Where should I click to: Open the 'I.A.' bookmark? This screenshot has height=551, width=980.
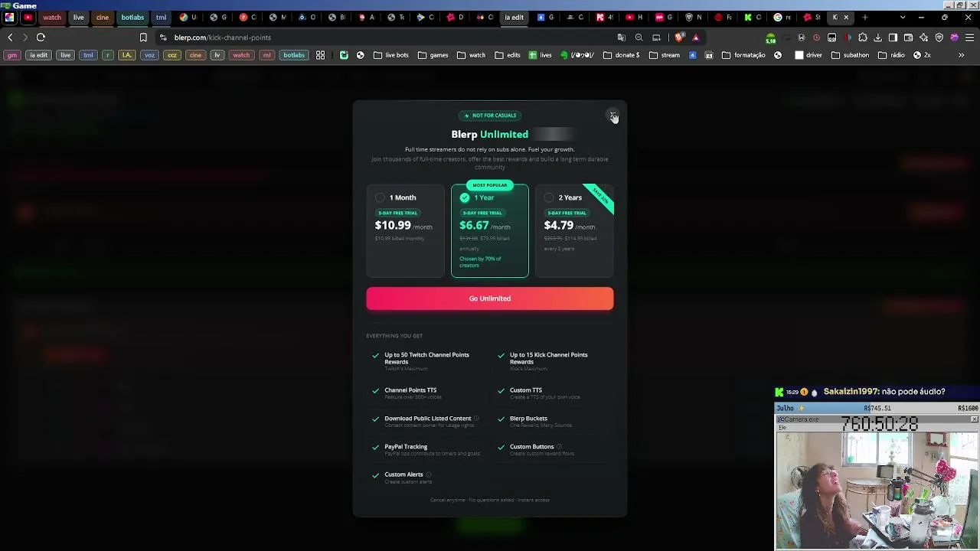tap(127, 55)
